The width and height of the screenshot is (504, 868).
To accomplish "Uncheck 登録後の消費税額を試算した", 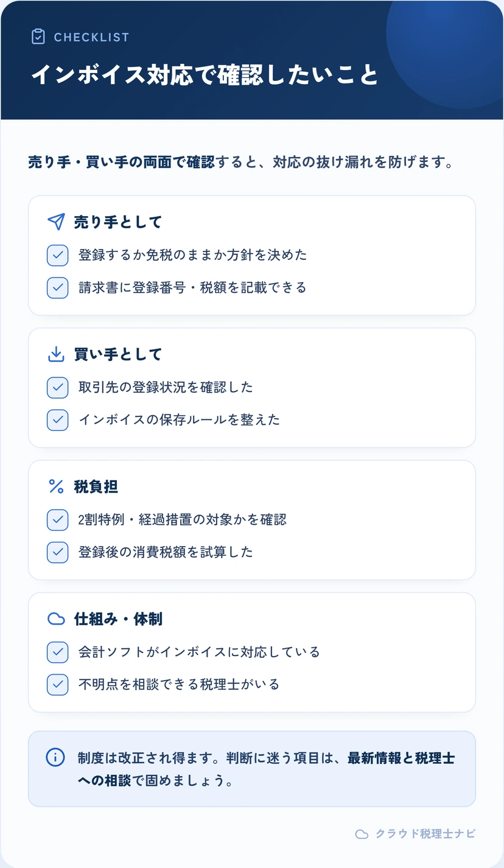I will coord(57,552).
